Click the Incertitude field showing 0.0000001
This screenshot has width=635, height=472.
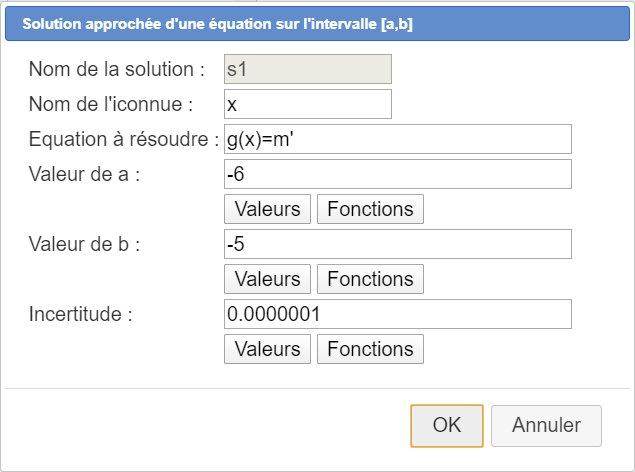(x=397, y=314)
